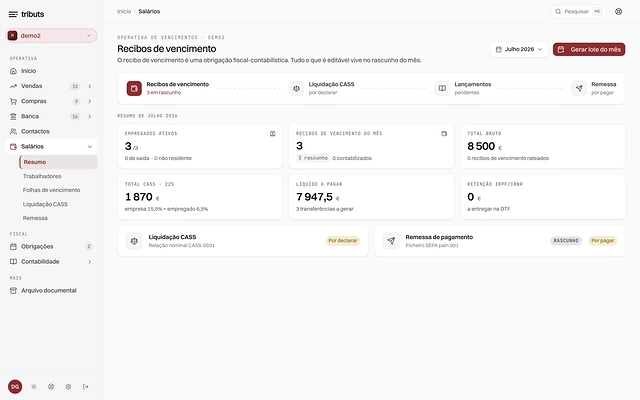Select the Liquidação CASS scale step icon

(296, 88)
